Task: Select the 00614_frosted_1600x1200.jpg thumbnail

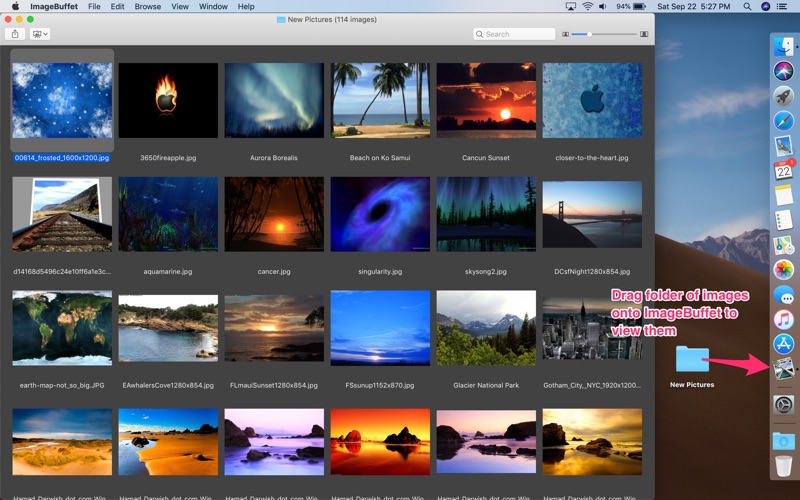Action: pyautogui.click(x=62, y=100)
